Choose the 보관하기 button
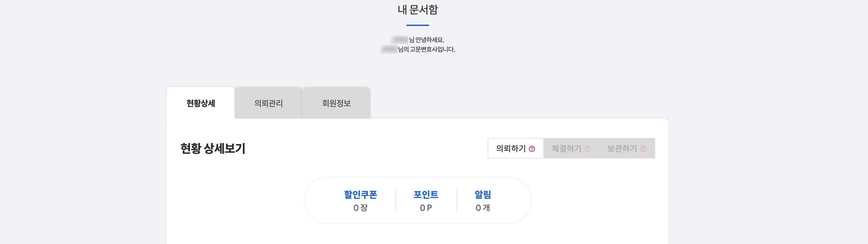This screenshot has height=244, width=868. click(x=622, y=148)
